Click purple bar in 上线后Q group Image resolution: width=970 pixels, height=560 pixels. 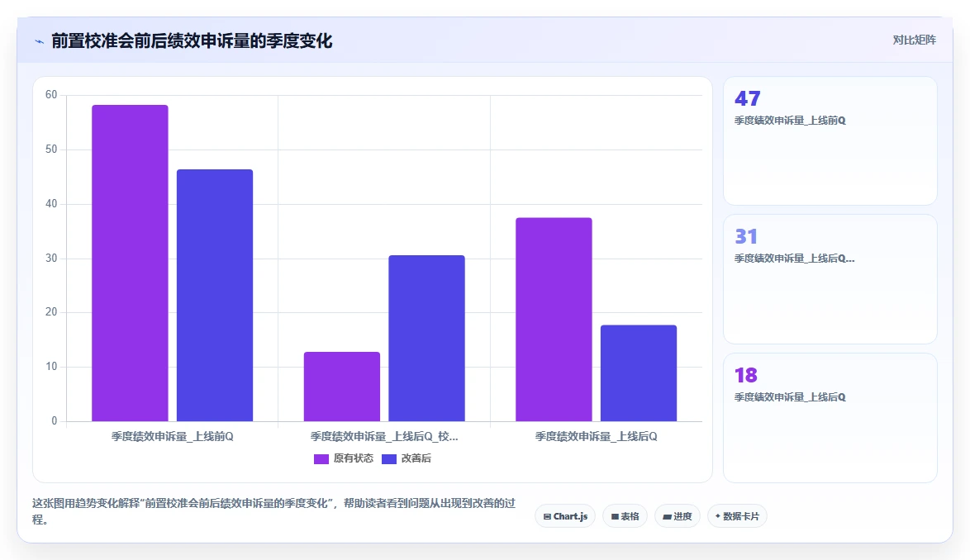(x=554, y=320)
